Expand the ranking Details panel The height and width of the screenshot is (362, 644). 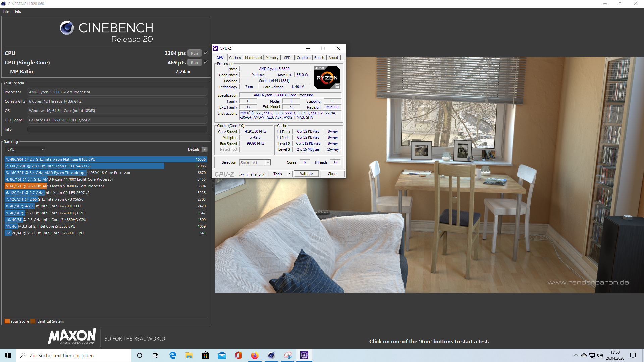coord(204,149)
